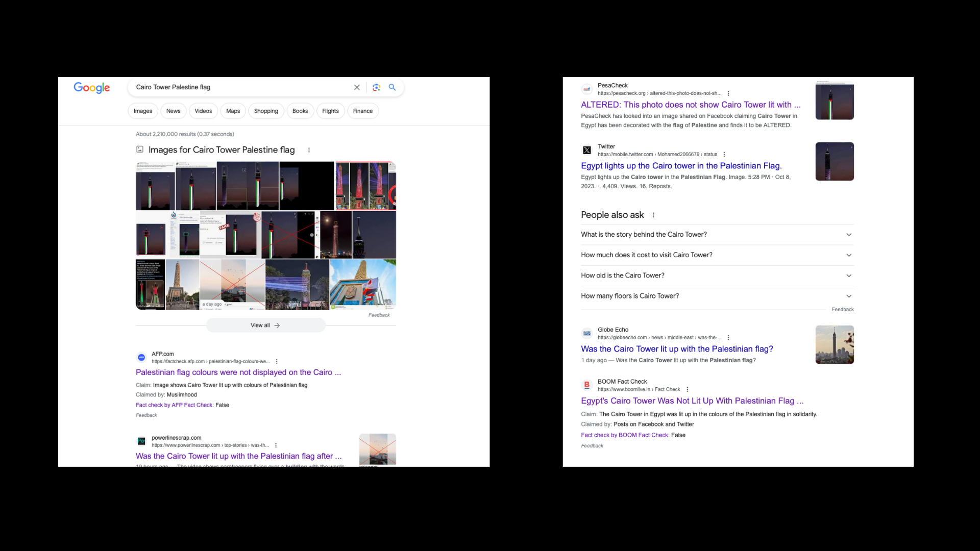The height and width of the screenshot is (551, 980).
Task: Open three-dot menu for Twitter result
Action: pos(724,154)
